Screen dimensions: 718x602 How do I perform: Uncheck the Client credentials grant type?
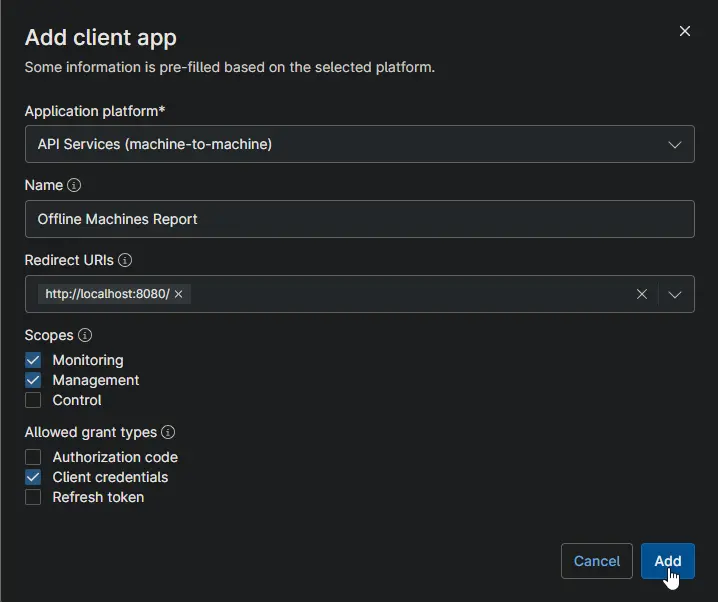click(x=33, y=477)
